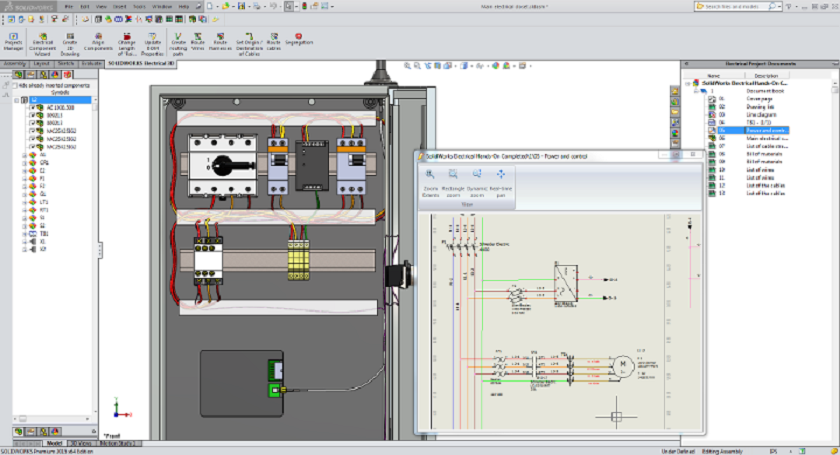
Task: Activate Real-time pan in the Power and control window
Action: [x=501, y=183]
